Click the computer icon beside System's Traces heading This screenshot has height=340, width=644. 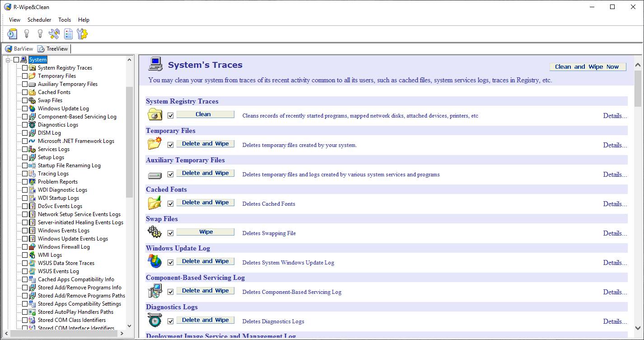pos(155,64)
